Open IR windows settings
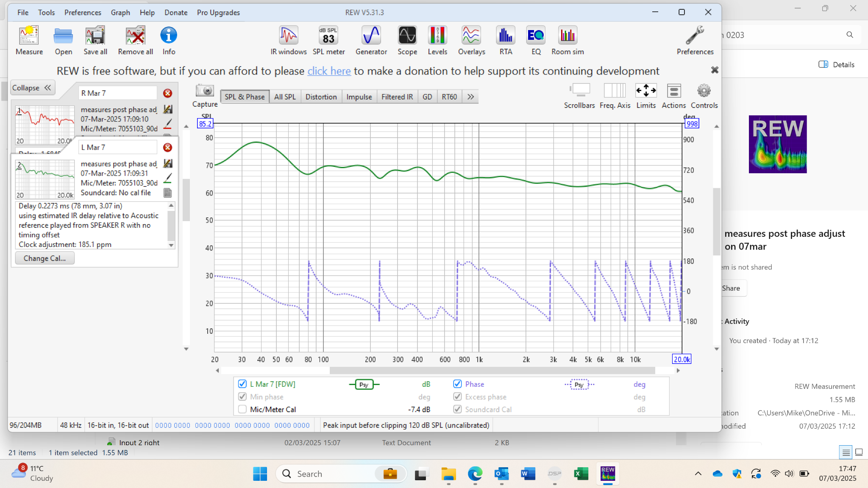The image size is (868, 488). pos(289,40)
